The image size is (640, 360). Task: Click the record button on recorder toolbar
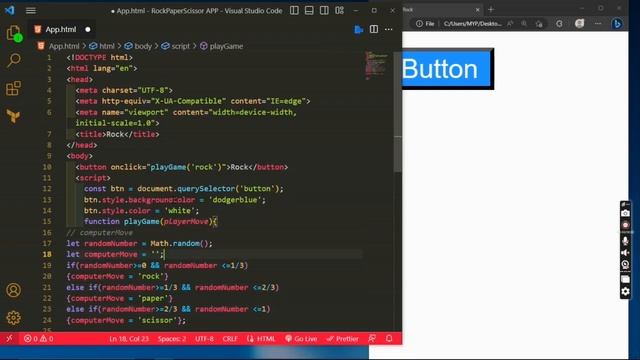pos(625,225)
